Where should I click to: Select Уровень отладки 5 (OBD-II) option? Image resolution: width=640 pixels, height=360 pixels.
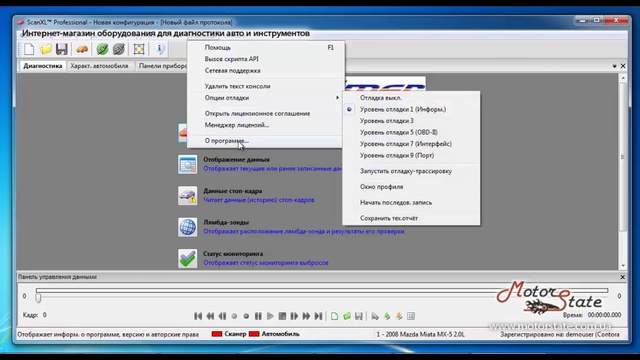(x=411, y=132)
